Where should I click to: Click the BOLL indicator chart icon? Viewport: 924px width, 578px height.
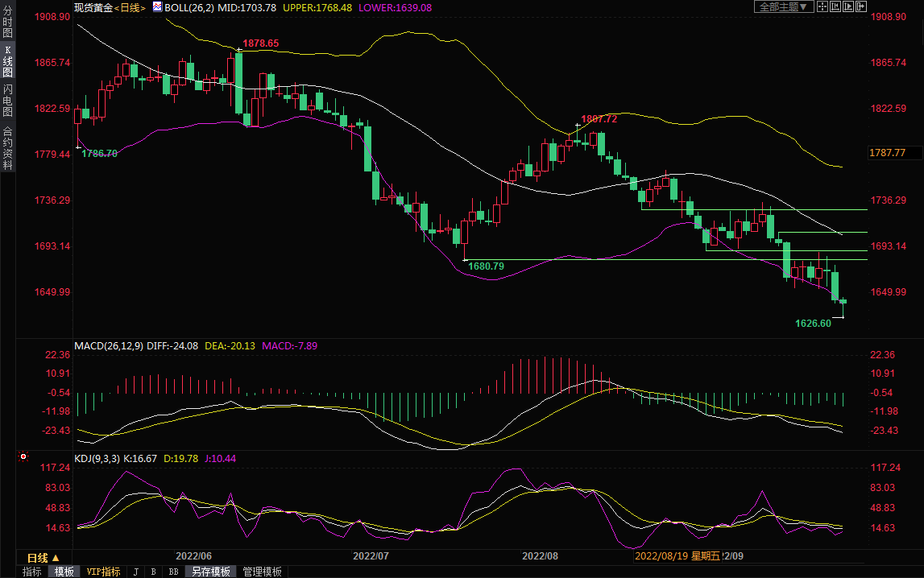coord(158,7)
